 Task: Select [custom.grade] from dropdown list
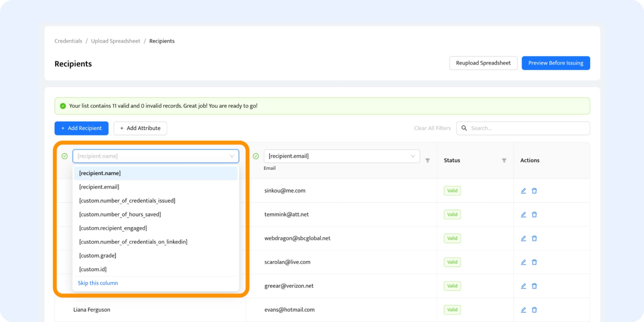tap(98, 256)
